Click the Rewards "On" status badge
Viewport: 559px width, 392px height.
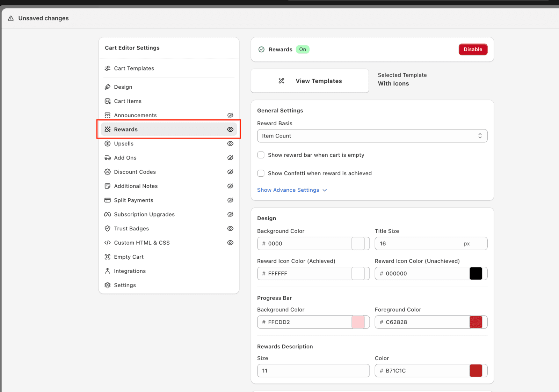pyautogui.click(x=303, y=50)
